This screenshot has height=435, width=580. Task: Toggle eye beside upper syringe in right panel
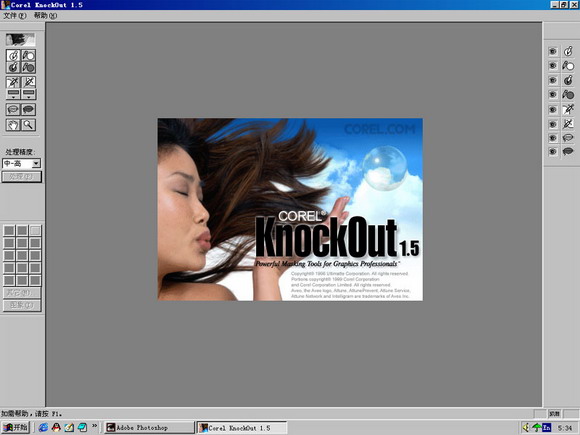point(553,109)
